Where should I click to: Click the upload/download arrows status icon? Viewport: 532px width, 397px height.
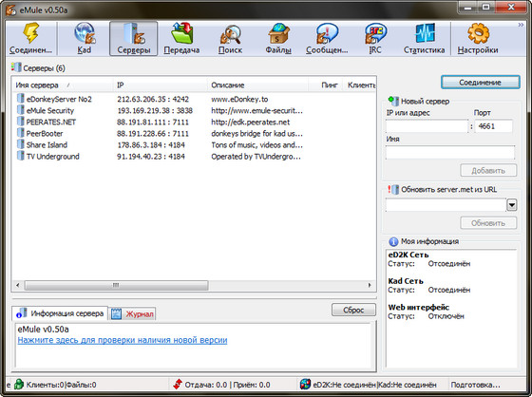pos(178,385)
